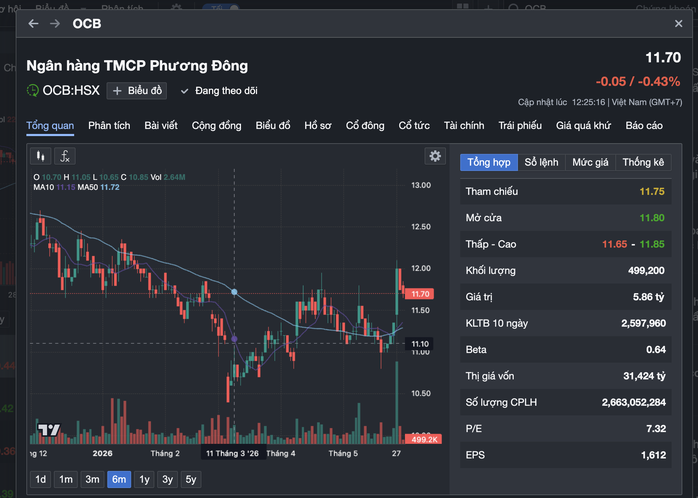Viewport: 698px width, 498px height.
Task: Click the Khối lượng value 499,200
Action: click(646, 271)
